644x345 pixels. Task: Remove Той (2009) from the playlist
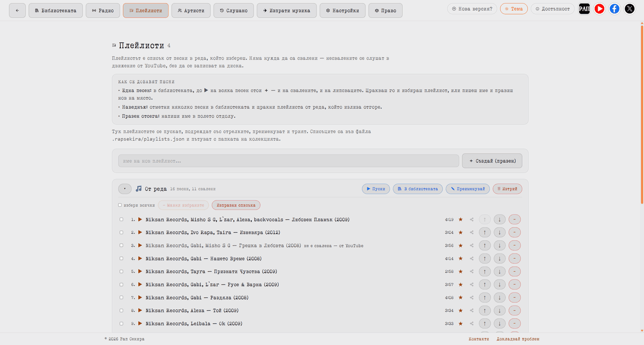(515, 311)
